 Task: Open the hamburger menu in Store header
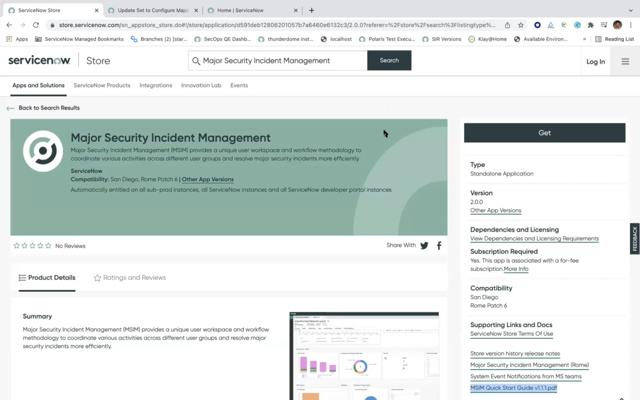pyautogui.click(x=625, y=61)
